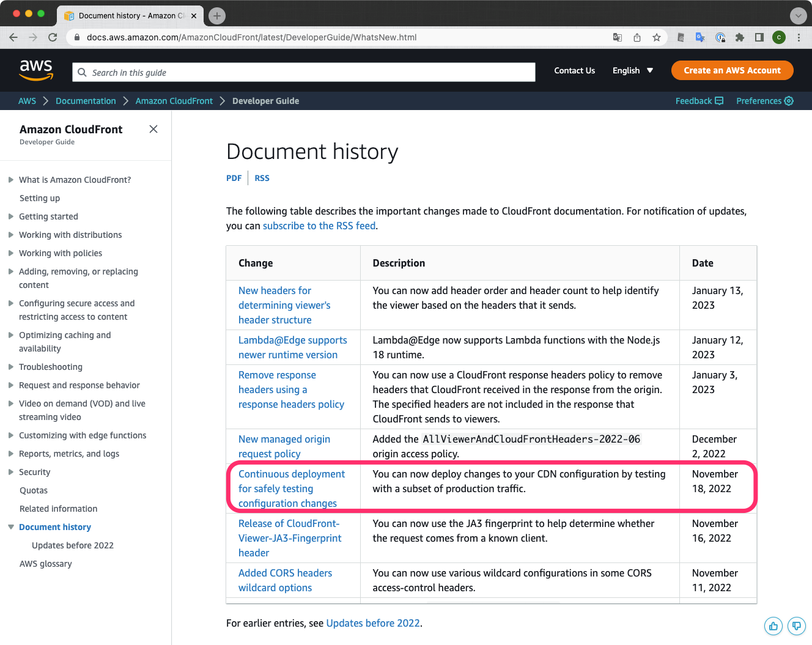
Task: Click the search magnifier icon in guide search
Action: coord(82,72)
